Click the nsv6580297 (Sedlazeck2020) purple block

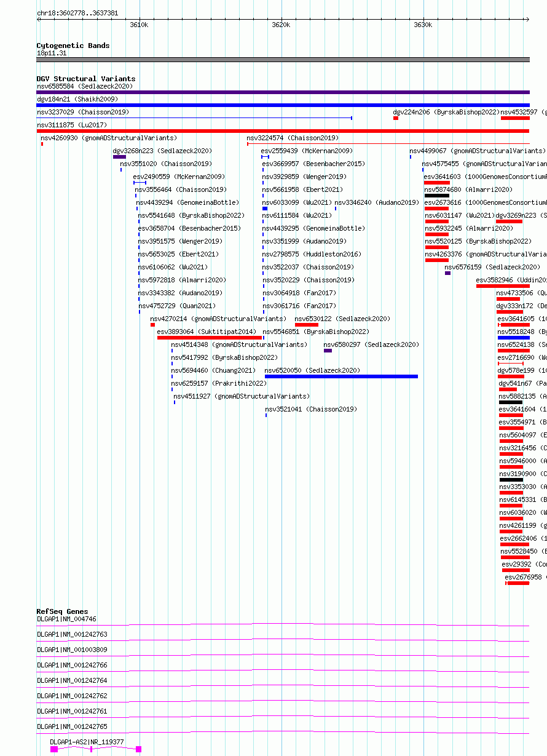(x=328, y=351)
